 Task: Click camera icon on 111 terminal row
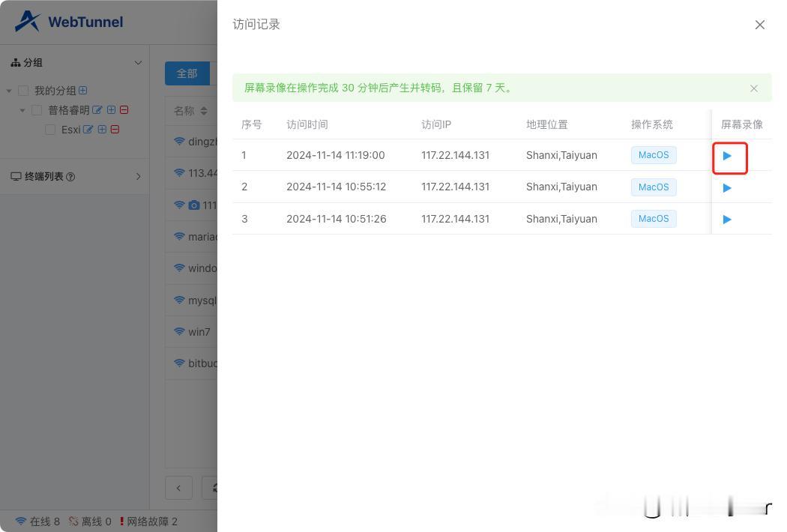[193, 205]
